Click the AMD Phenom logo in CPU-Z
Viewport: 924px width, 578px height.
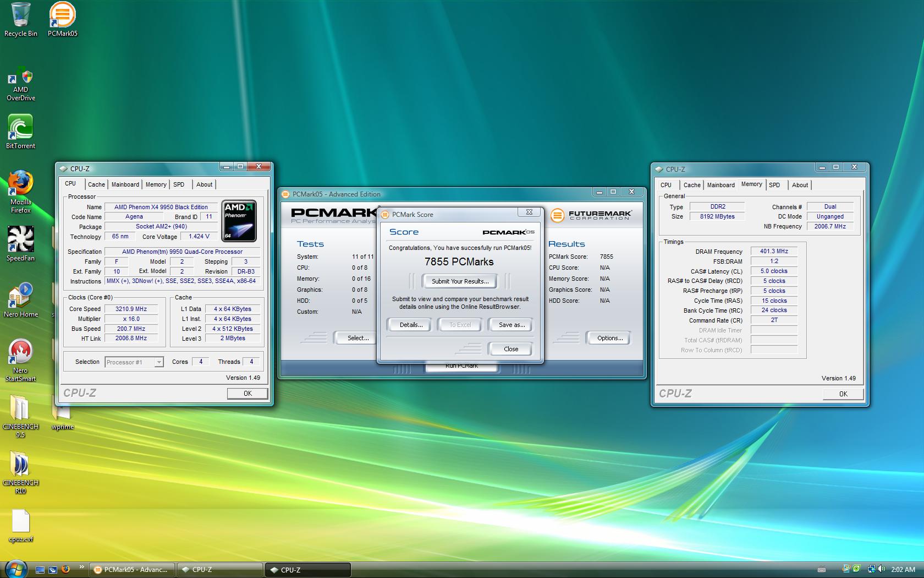coord(239,221)
